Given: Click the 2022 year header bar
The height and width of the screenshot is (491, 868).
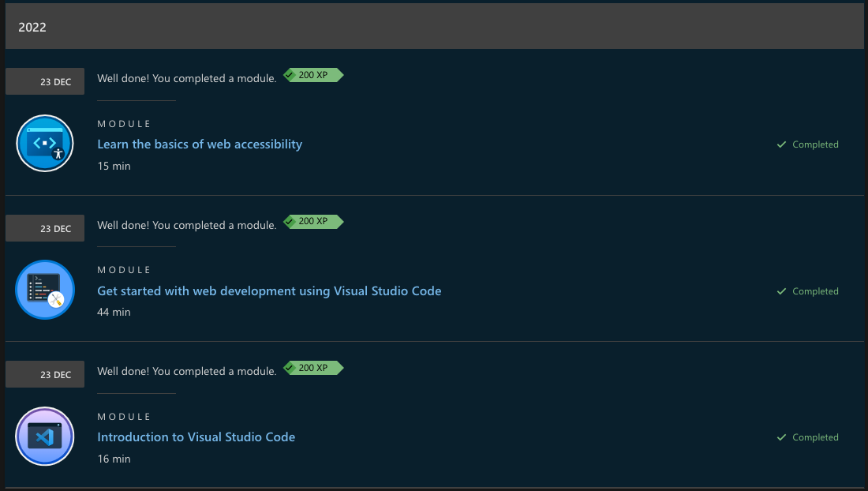Looking at the screenshot, I should point(433,27).
